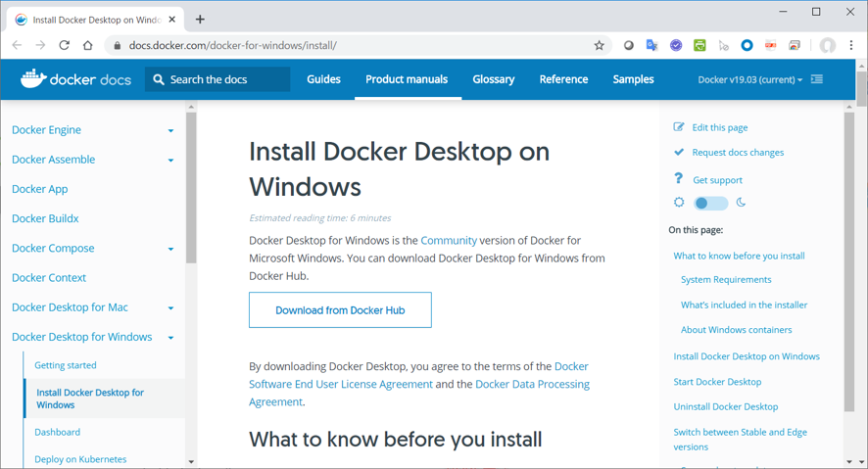The image size is (868, 469).
Task: Click the browser forward arrow
Action: click(40, 45)
